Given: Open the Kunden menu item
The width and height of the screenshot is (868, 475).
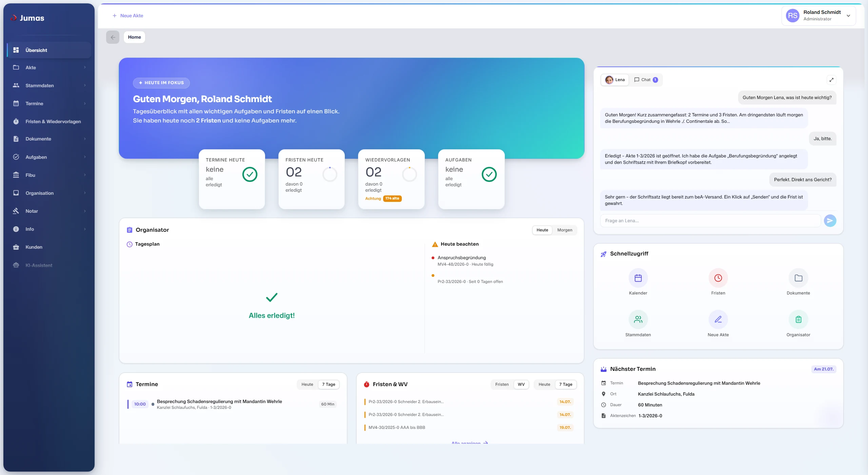Looking at the screenshot, I should (49, 247).
